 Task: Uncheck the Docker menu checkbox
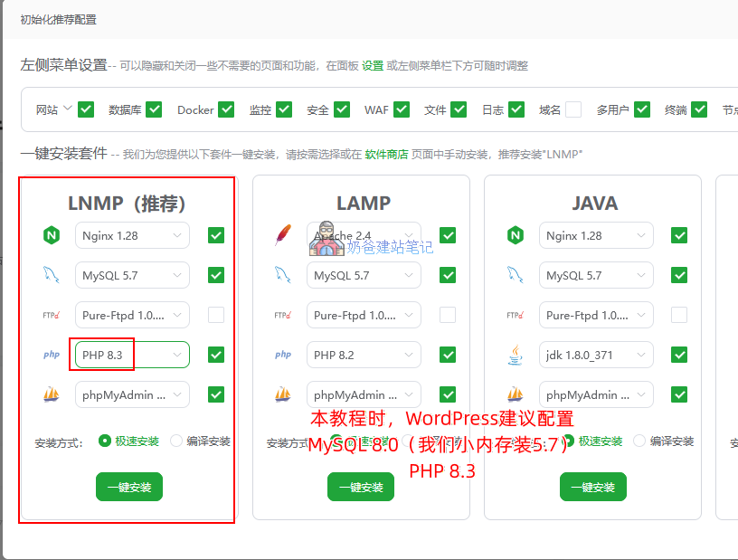(226, 109)
